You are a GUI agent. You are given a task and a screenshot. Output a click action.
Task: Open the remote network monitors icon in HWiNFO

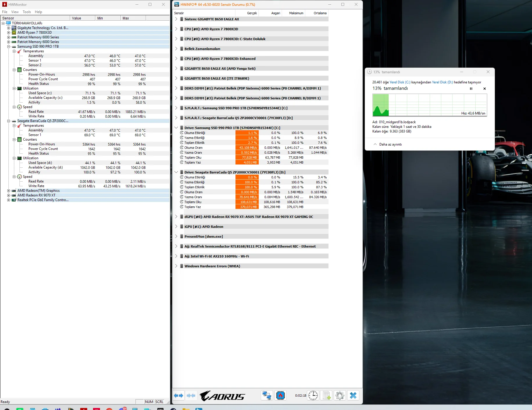click(267, 395)
